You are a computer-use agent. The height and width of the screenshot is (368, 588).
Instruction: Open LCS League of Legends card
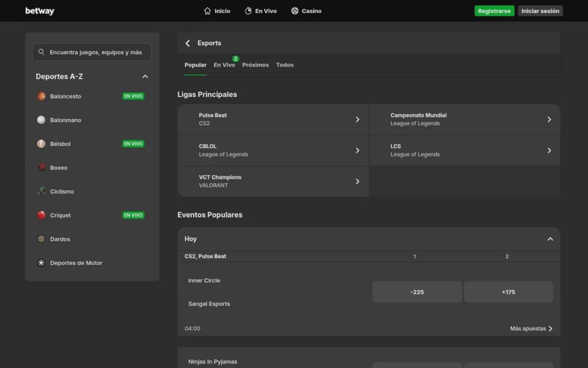pyautogui.click(x=465, y=151)
